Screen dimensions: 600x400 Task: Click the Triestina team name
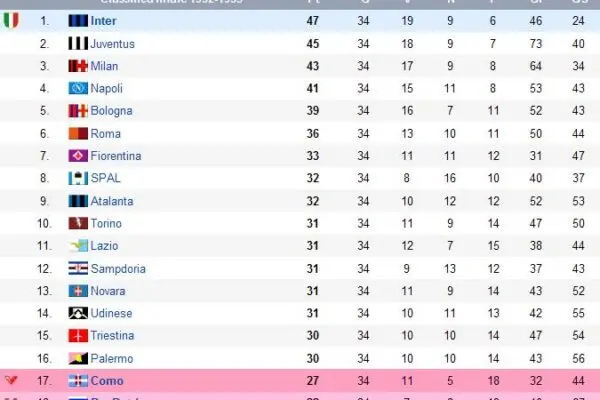[x=112, y=336]
